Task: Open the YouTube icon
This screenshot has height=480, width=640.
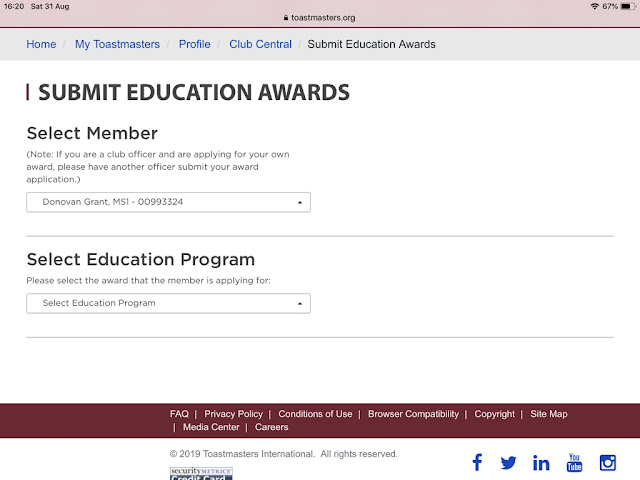Action: click(574, 462)
